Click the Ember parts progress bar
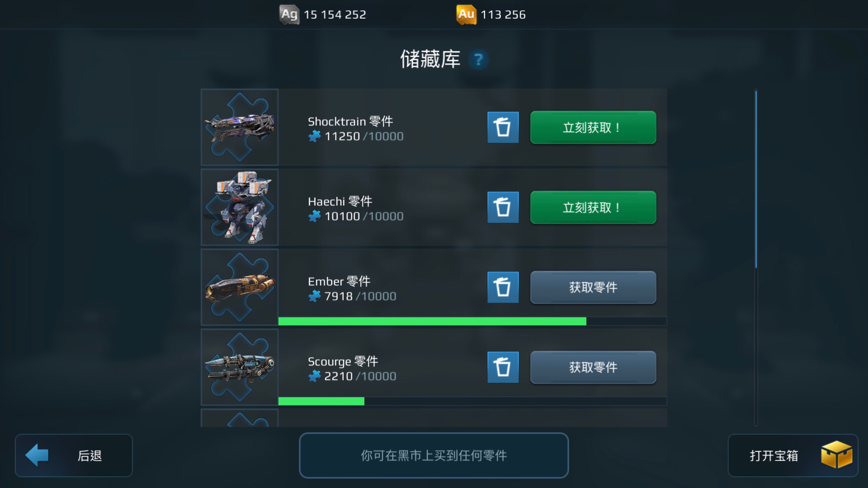The width and height of the screenshot is (868, 488). tap(473, 321)
